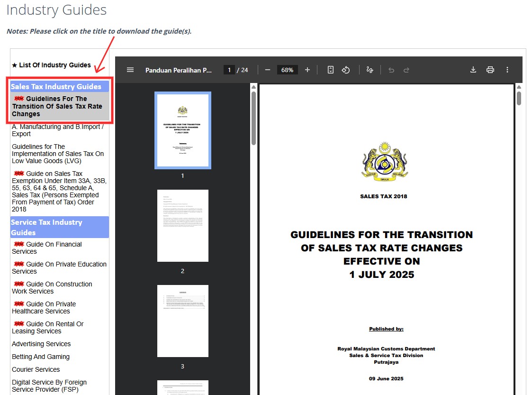Click the fit to page icon
Image resolution: width=532 pixels, height=395 pixels.
coord(331,70)
